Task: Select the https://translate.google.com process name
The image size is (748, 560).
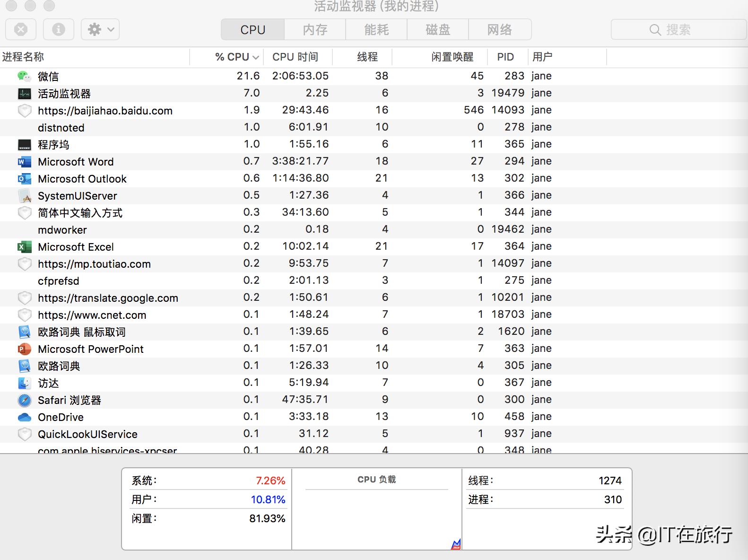Action: 108,298
